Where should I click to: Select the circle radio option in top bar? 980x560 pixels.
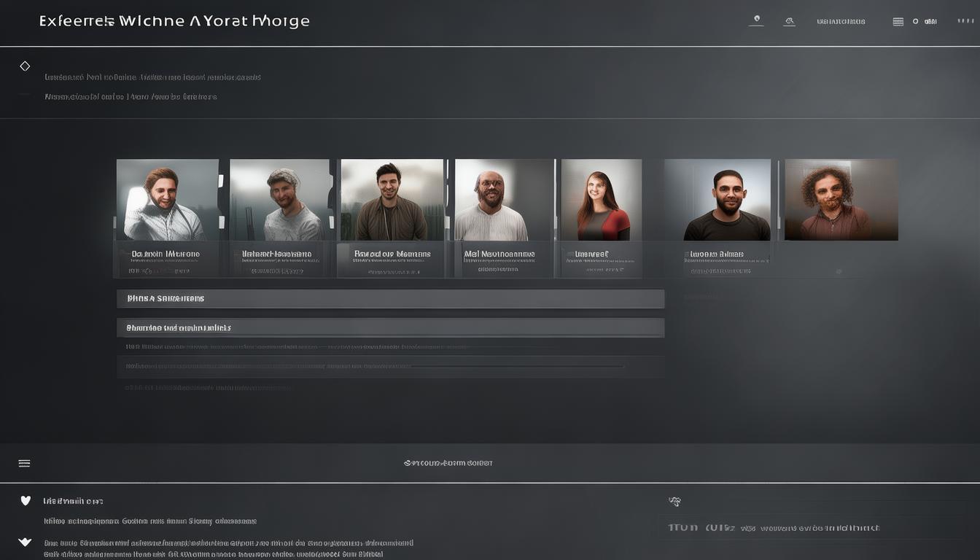coord(916,22)
